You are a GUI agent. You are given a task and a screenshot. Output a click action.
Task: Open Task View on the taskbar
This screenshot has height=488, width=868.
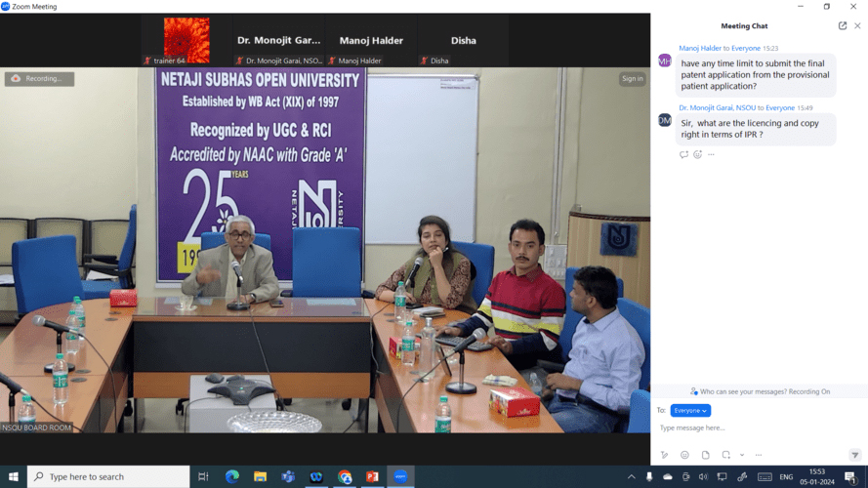coord(203,476)
